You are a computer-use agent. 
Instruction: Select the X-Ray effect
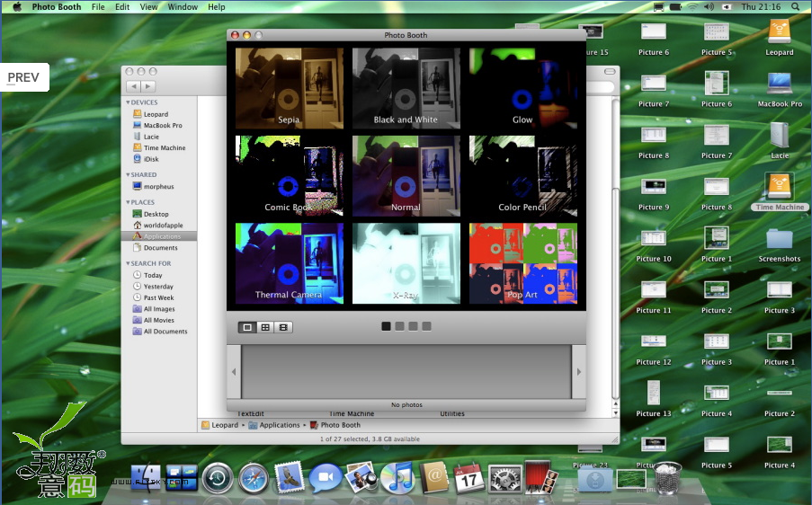pos(406,263)
